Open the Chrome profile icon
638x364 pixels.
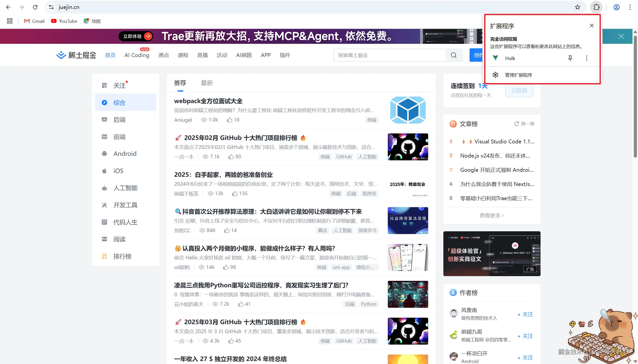tap(616, 7)
